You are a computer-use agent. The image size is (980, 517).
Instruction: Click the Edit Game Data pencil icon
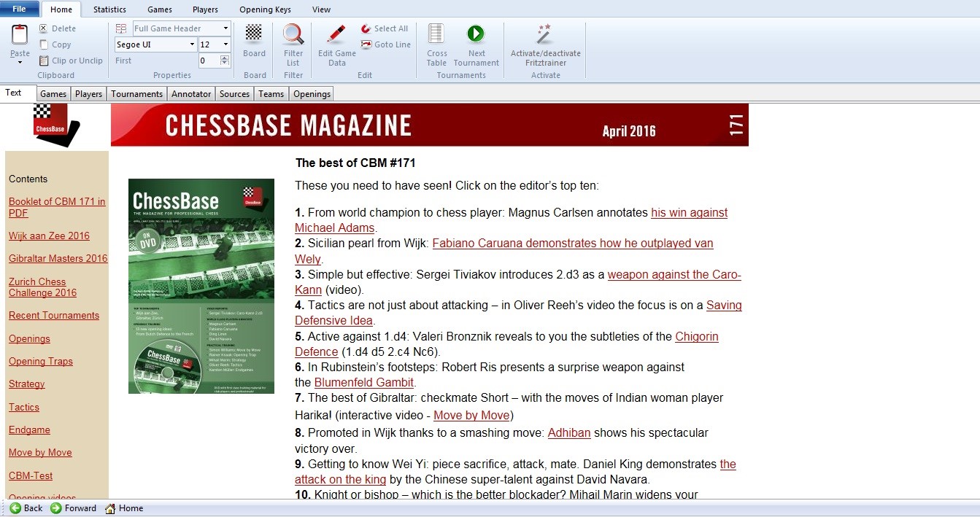pos(336,34)
